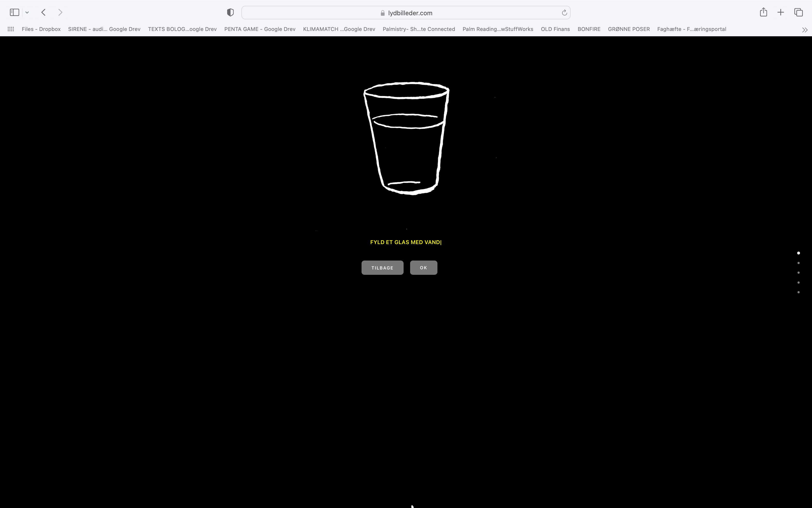Toggle the Safari sidebar icon
The width and height of the screenshot is (812, 508).
point(14,12)
